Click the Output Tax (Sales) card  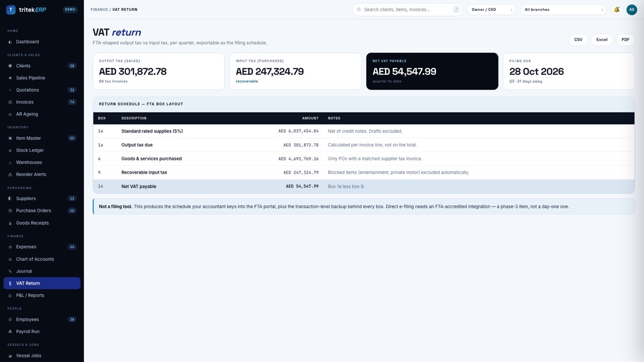(158, 71)
